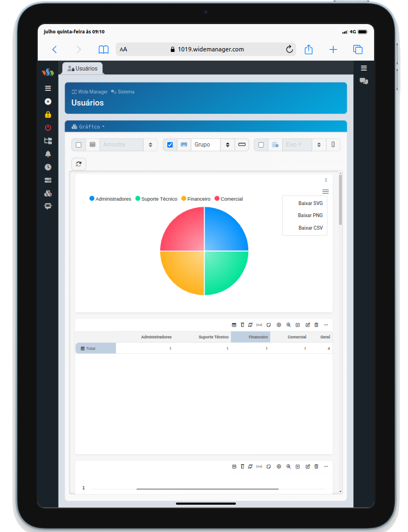Click the yellow padlock sidebar icon
The image size is (408, 532).
[48, 115]
